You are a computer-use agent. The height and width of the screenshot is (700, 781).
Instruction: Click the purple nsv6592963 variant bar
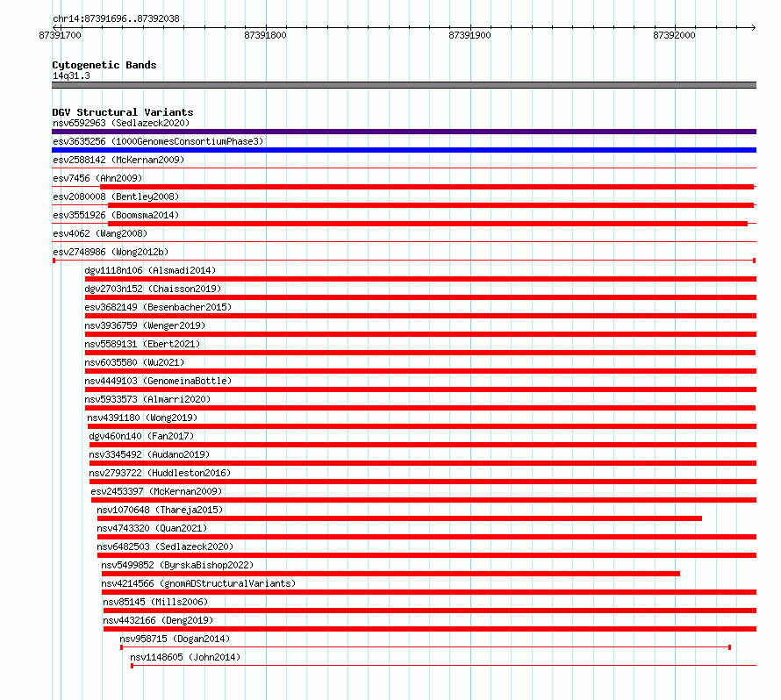[404, 132]
